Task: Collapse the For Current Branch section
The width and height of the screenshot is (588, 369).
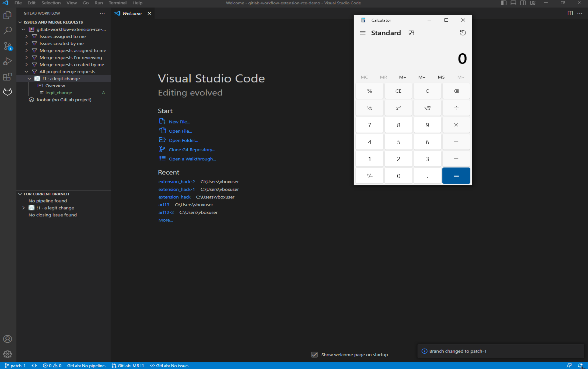Action: [20, 194]
